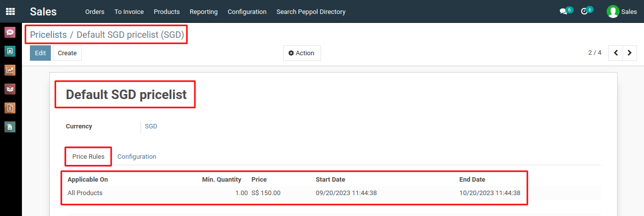Open the apps grid menu
Image resolution: width=644 pixels, height=216 pixels.
tap(10, 11)
